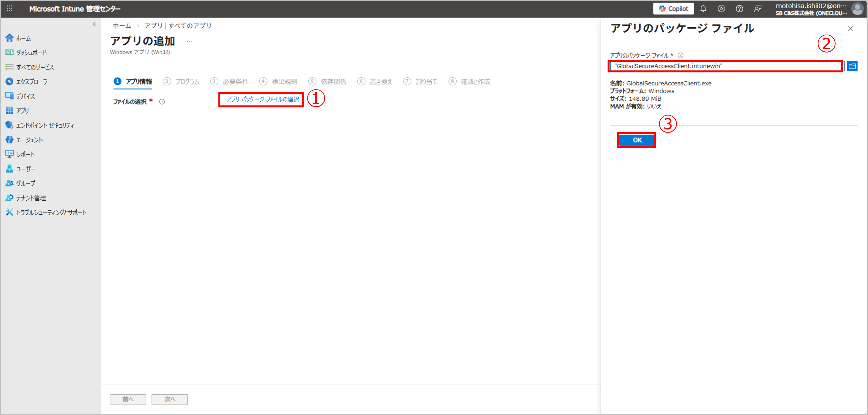Click the package file name input field
This screenshot has height=415, width=868.
[x=724, y=66]
